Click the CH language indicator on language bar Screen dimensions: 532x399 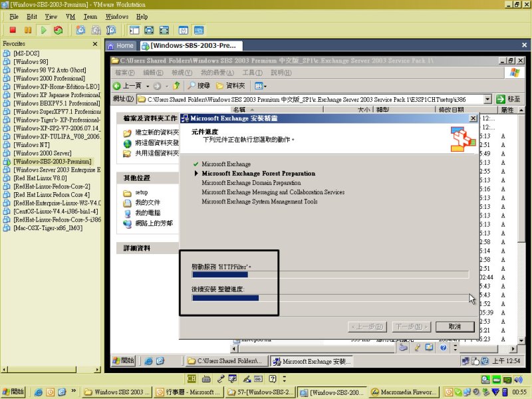192,378
